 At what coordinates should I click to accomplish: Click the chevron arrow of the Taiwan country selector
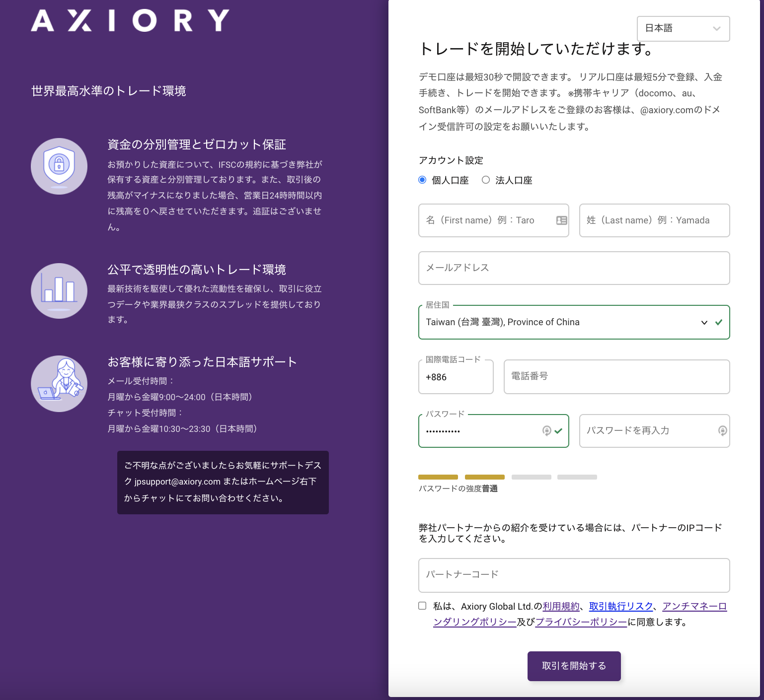click(704, 323)
